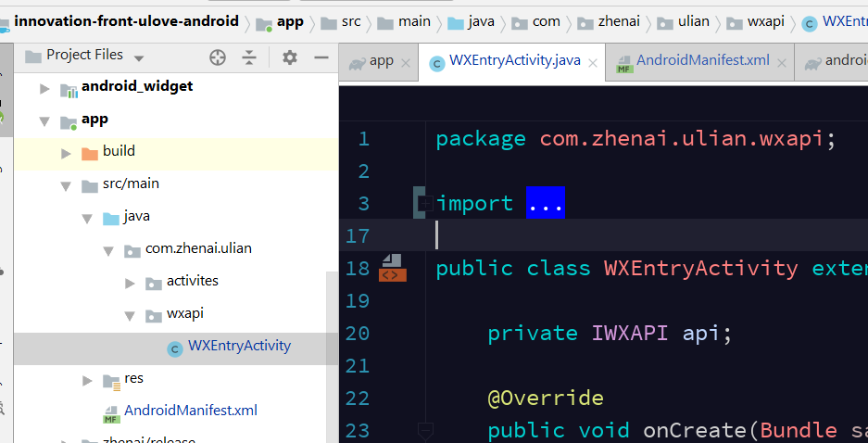The image size is (868, 443).
Task: Collapse the wxapi package arrow
Action: pos(130,316)
